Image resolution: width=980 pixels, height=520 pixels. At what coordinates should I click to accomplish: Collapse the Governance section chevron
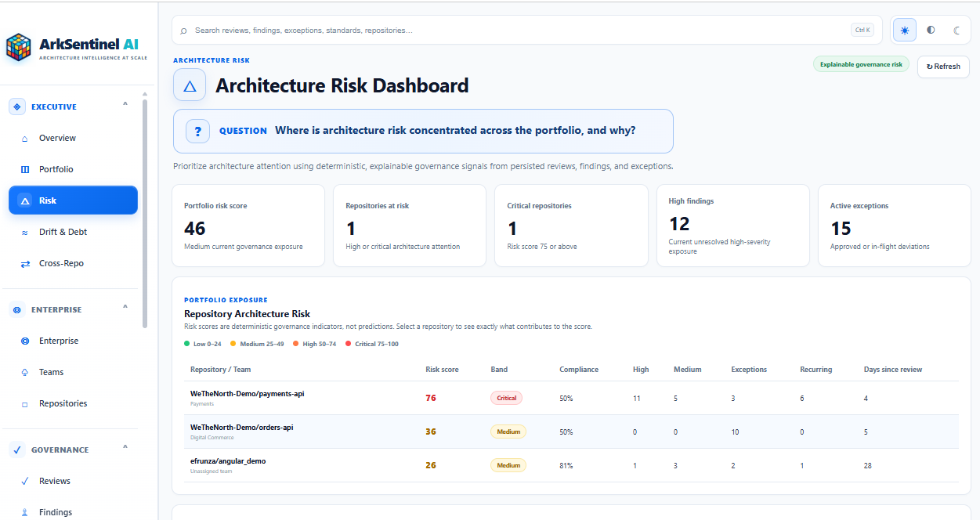coord(125,446)
